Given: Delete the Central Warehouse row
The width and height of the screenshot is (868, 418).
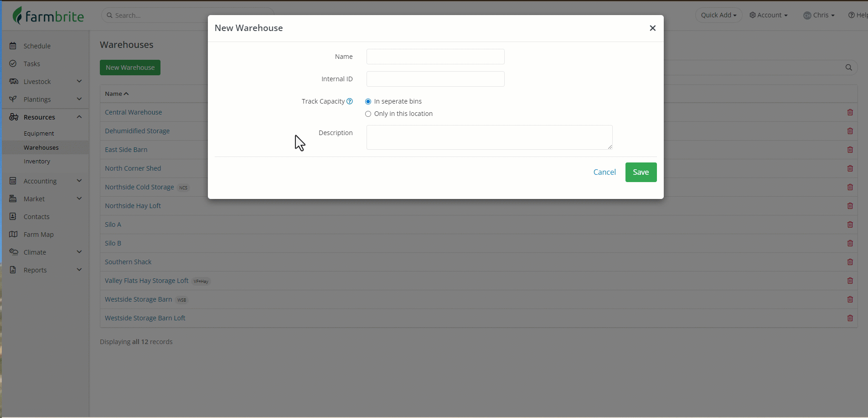Looking at the screenshot, I should (x=850, y=112).
